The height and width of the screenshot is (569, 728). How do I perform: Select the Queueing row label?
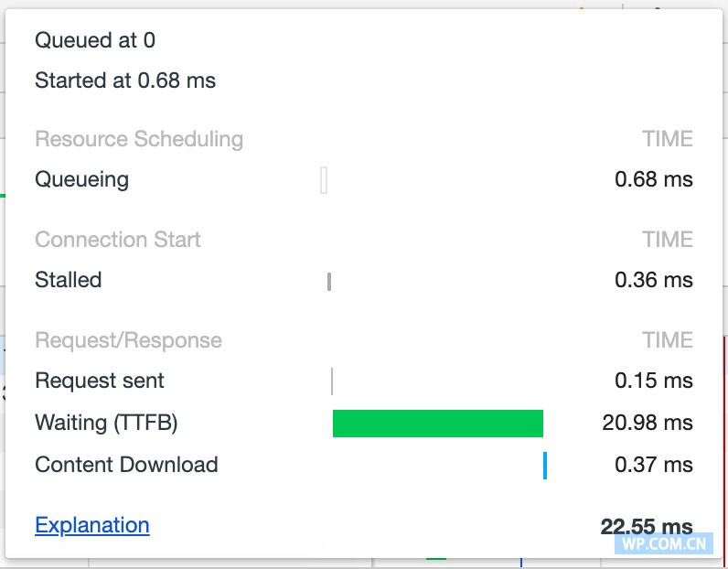pos(81,179)
